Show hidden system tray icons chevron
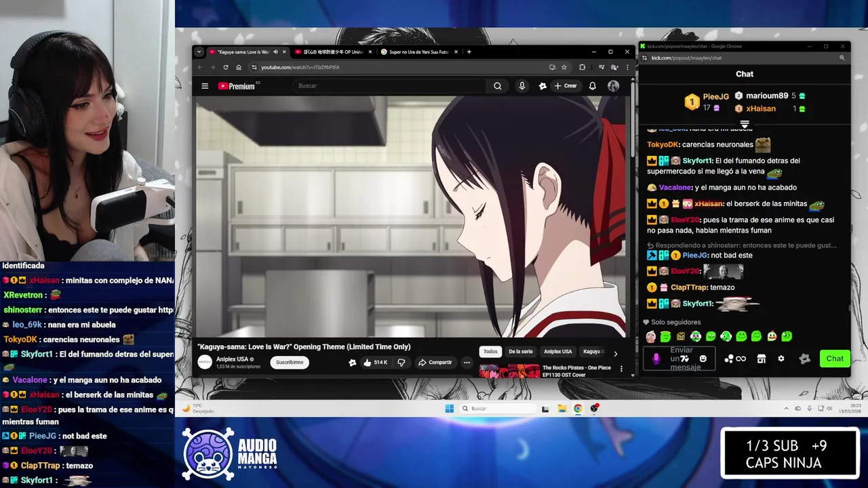Viewport: 868px width, 488px height. (787, 408)
